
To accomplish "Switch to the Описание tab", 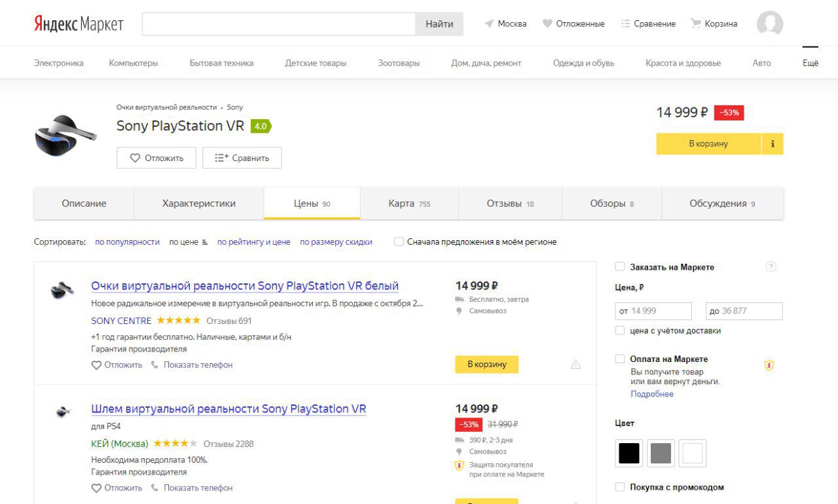I will (84, 204).
